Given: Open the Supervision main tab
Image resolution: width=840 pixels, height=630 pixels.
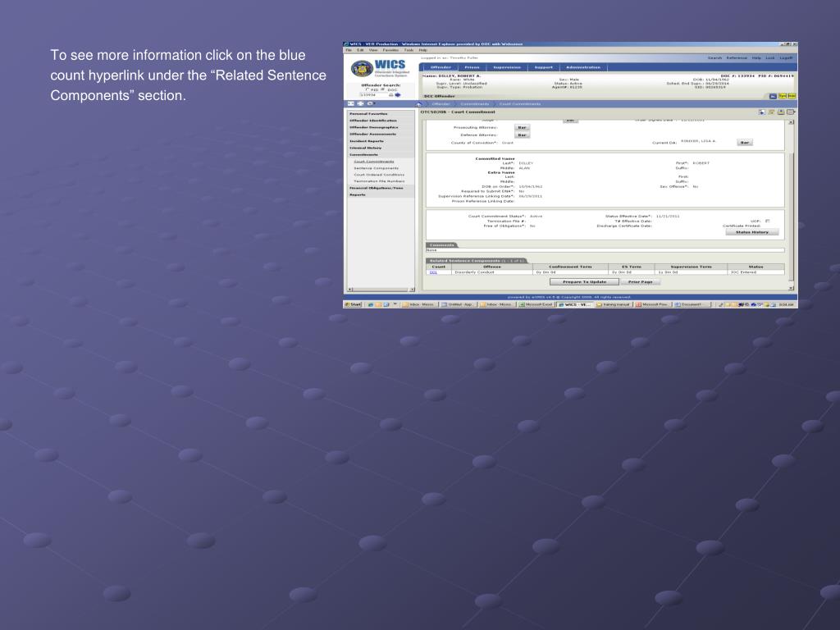Looking at the screenshot, I should coord(507,67).
